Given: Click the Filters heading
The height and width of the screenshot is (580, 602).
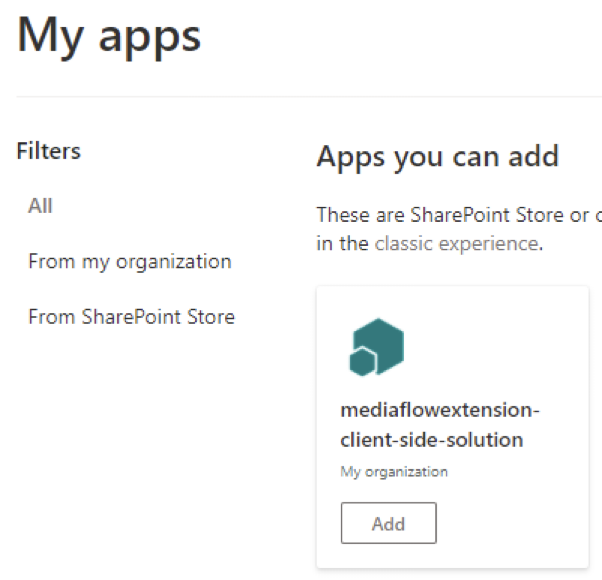Looking at the screenshot, I should tap(49, 151).
